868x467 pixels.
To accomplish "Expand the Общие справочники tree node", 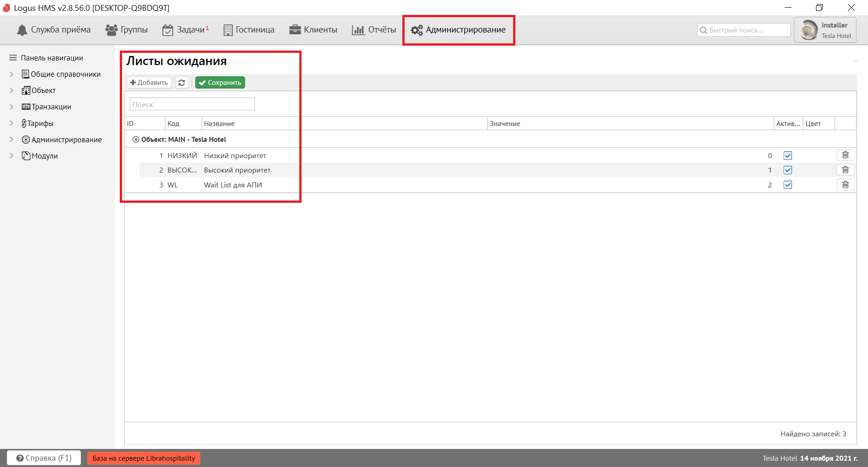I will pyautogui.click(x=12, y=74).
